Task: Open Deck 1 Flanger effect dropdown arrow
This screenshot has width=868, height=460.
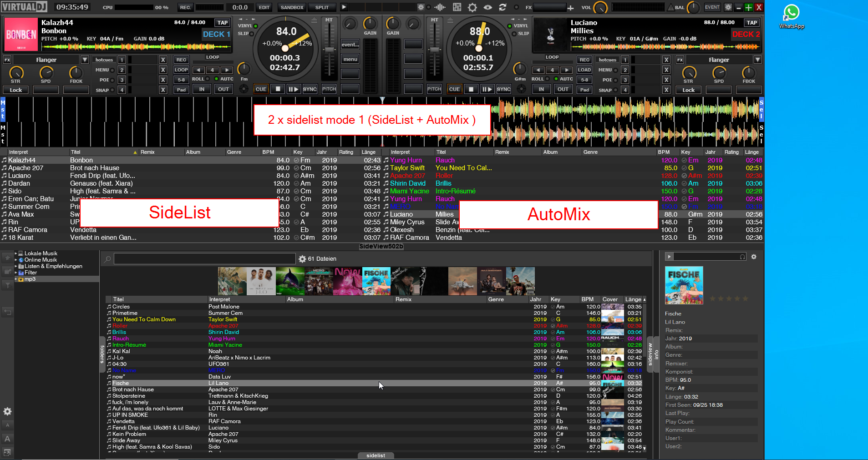Action: [x=85, y=60]
